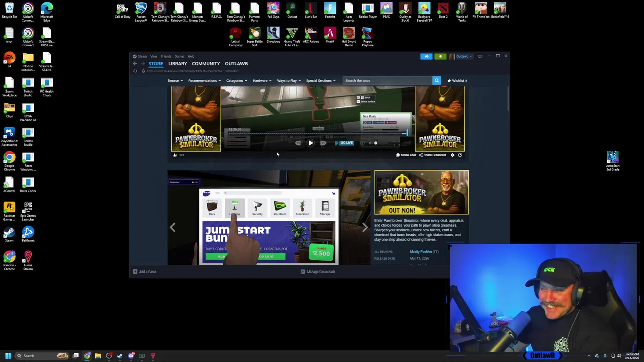Click the Steam back navigation arrow
Image resolution: width=644 pixels, height=362 pixels.
point(135,64)
